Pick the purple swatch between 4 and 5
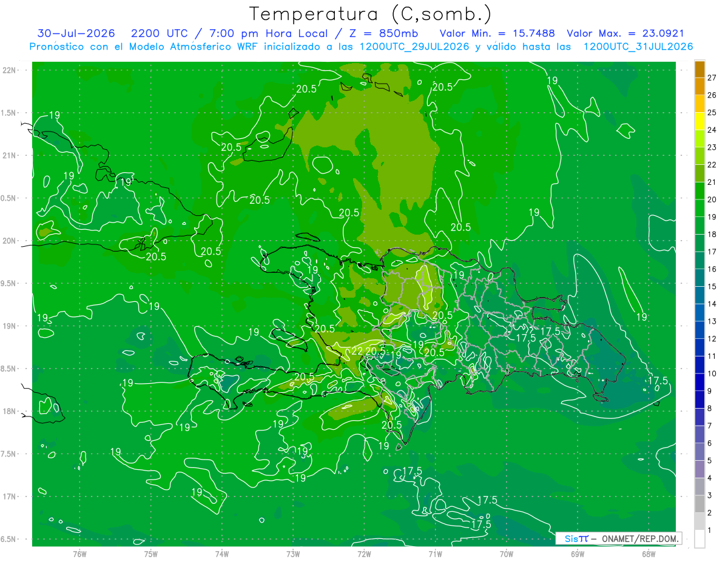This screenshot has width=728, height=562. click(699, 469)
